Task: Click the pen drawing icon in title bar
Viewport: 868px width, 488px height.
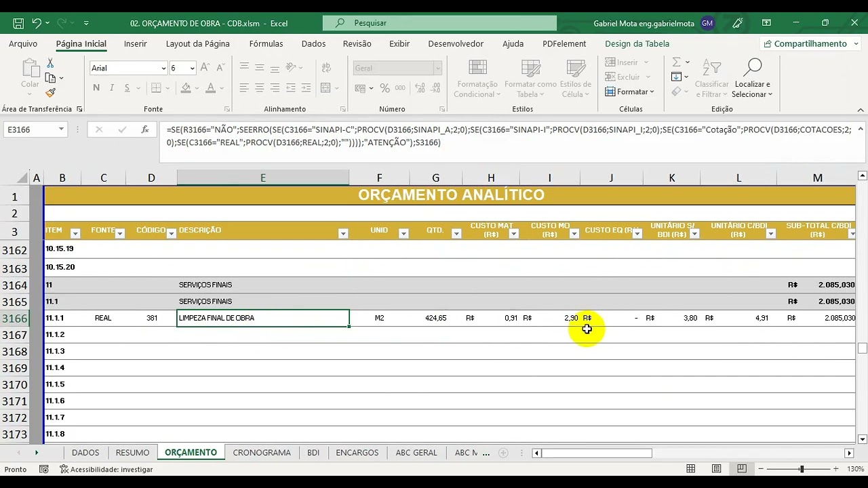Action: click(737, 23)
